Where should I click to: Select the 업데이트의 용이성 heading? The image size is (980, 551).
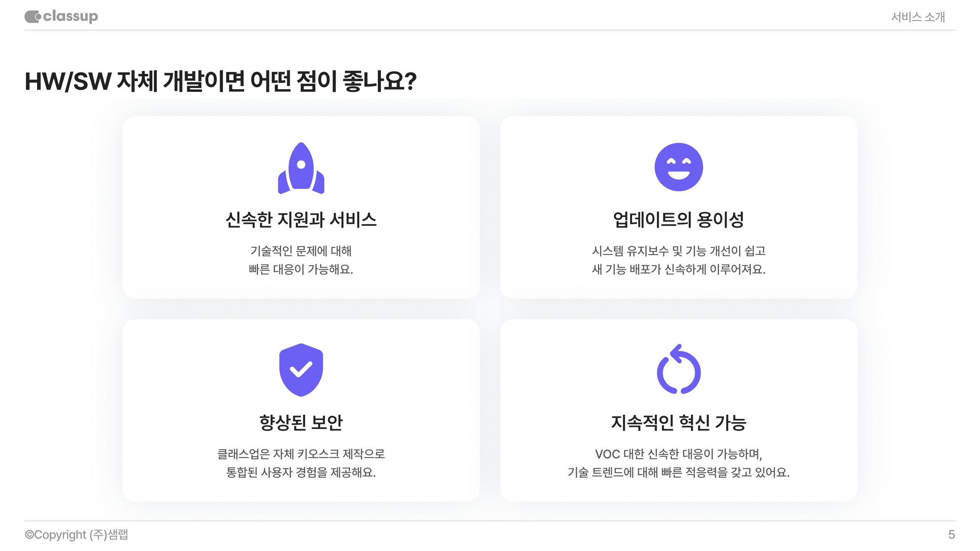[x=678, y=220]
